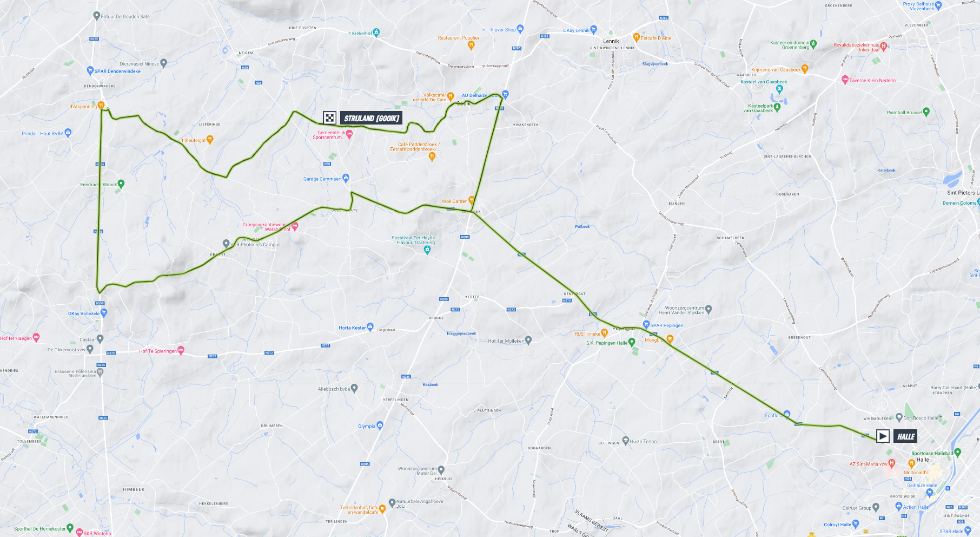Click the HALLE start label
The image size is (980, 537).
[905, 436]
